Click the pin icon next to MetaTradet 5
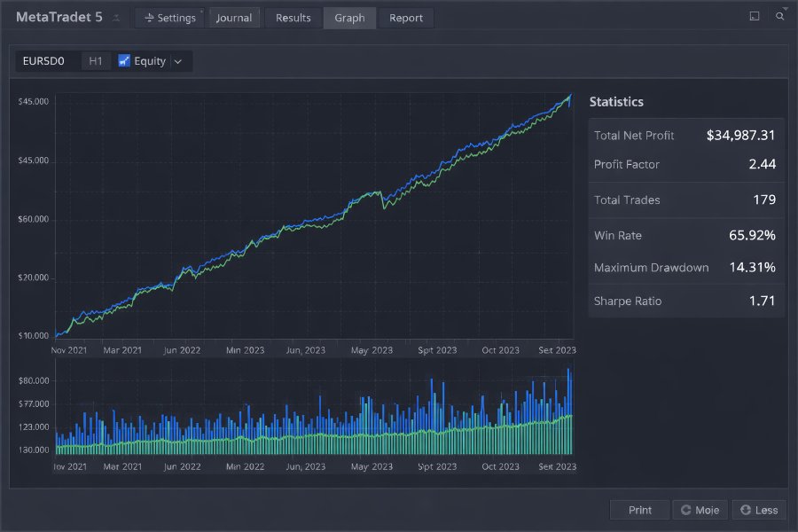Screen dimensions: 798x532 pos(115,17)
